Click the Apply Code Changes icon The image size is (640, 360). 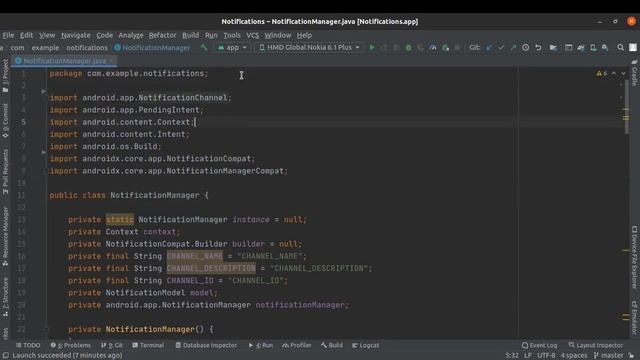tap(396, 48)
